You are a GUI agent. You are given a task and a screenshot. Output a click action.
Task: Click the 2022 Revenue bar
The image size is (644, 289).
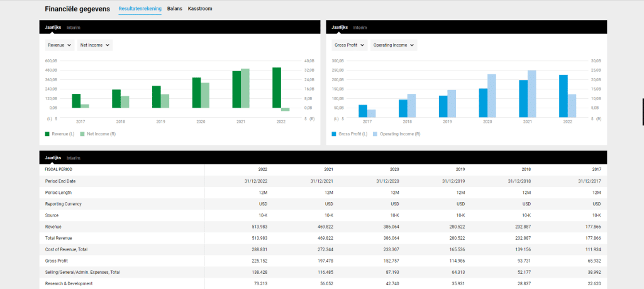pos(277,88)
